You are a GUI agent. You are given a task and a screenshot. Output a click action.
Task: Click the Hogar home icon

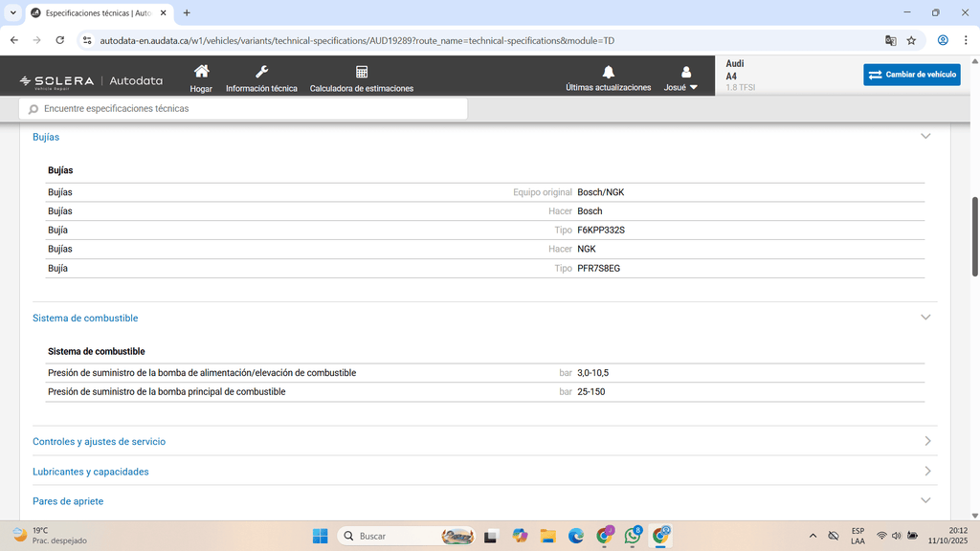201,73
